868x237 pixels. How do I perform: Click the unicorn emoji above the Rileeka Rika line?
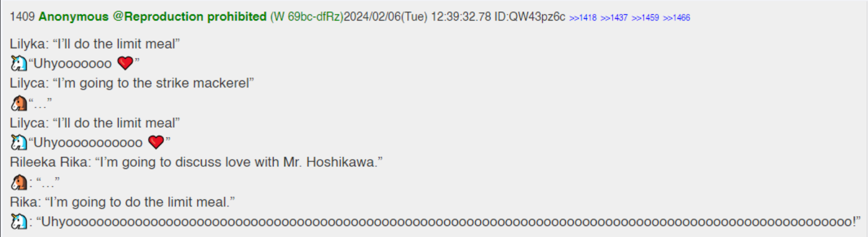18,142
